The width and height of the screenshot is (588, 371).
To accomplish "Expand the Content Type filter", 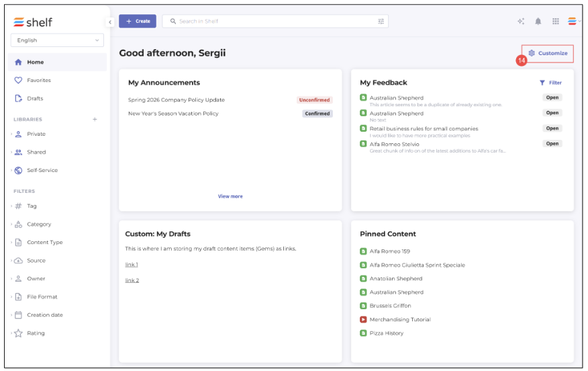I will click(x=11, y=242).
